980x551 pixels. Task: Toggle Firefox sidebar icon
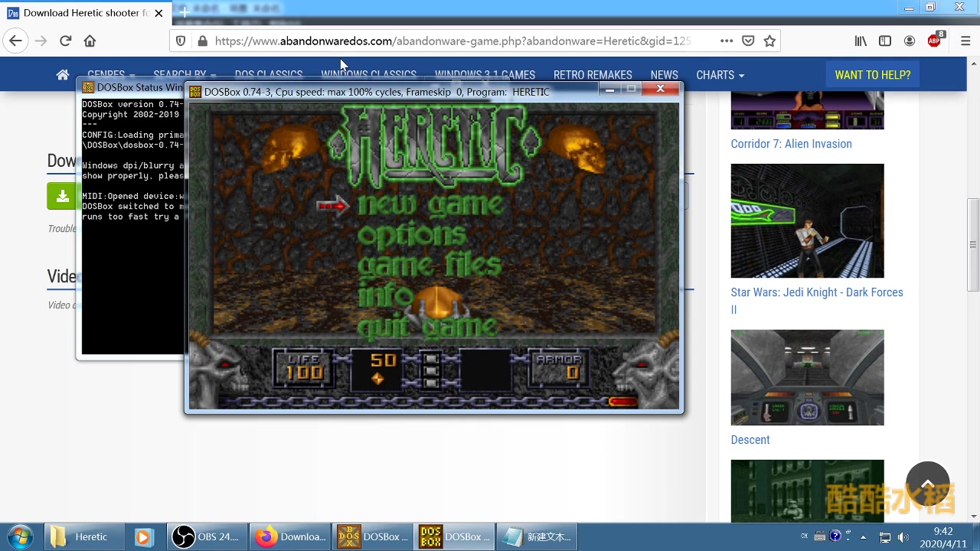coord(885,41)
